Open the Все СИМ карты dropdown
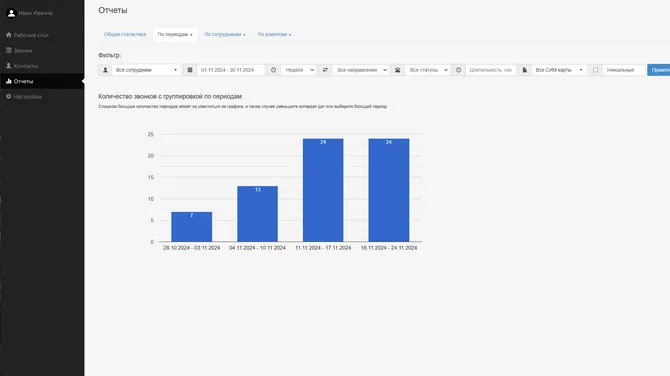 click(558, 70)
